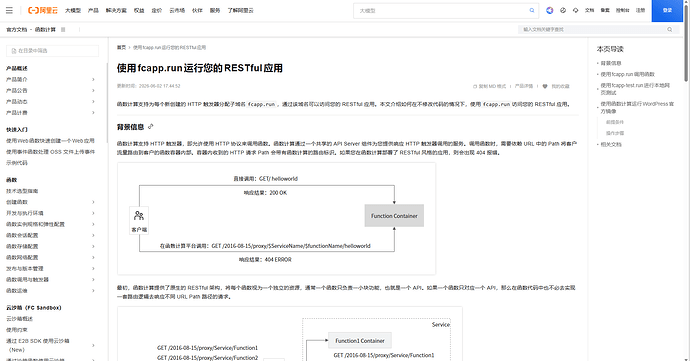Open the 云市场 top navigation menu
This screenshot has height=361, width=690.
pos(177,10)
